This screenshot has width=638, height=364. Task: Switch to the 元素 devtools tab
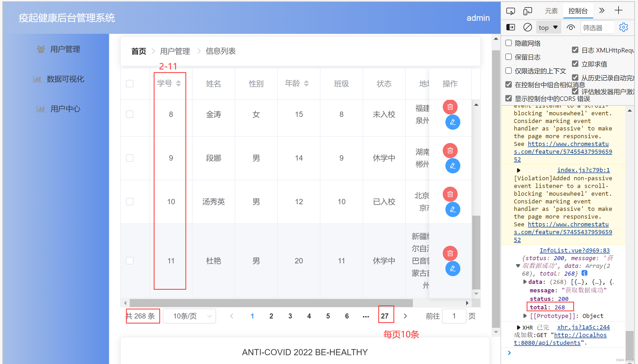coord(551,11)
